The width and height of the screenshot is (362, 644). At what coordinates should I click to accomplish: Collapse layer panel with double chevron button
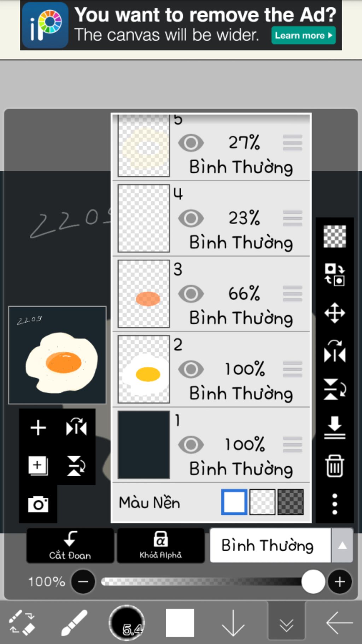coord(286,622)
